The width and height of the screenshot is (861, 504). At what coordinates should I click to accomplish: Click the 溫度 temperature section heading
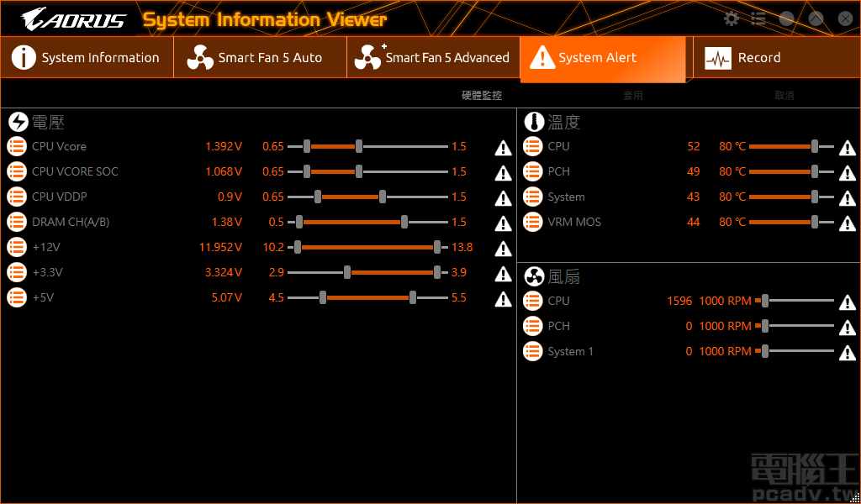[564, 122]
